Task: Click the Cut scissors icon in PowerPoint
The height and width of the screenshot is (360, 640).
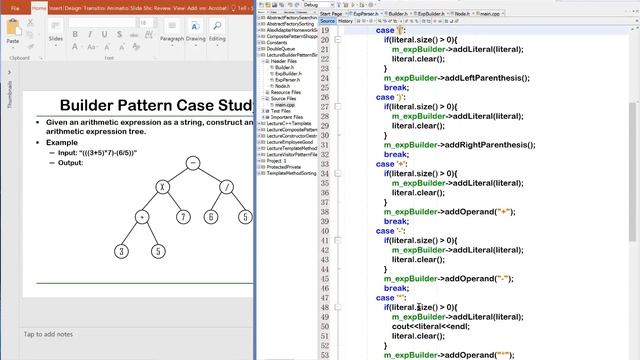Action: 30,23
